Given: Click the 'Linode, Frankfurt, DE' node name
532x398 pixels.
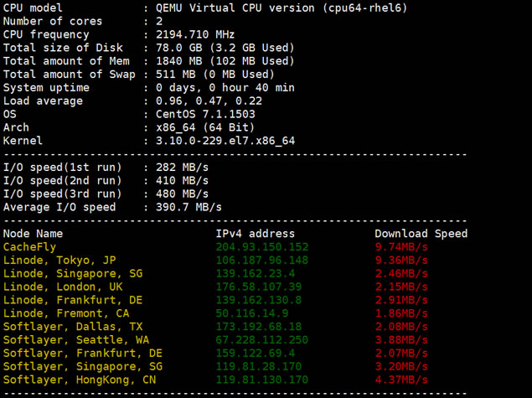Looking at the screenshot, I should point(73,300).
